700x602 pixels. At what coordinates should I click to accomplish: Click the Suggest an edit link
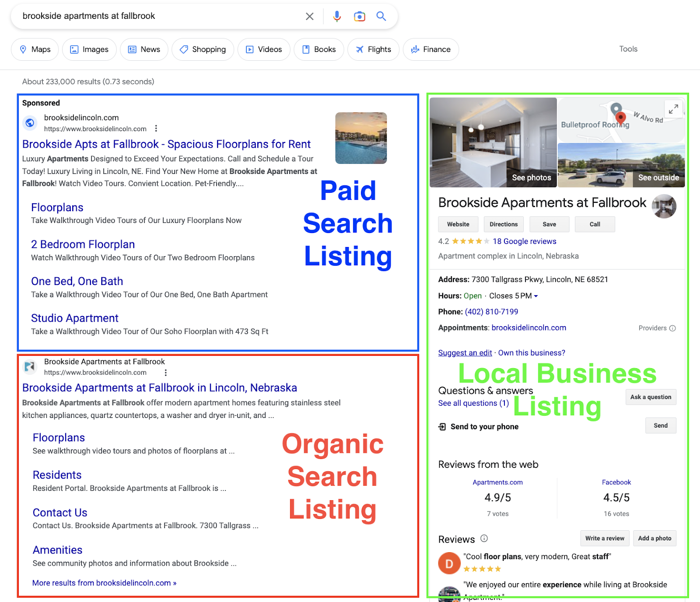coord(465,353)
